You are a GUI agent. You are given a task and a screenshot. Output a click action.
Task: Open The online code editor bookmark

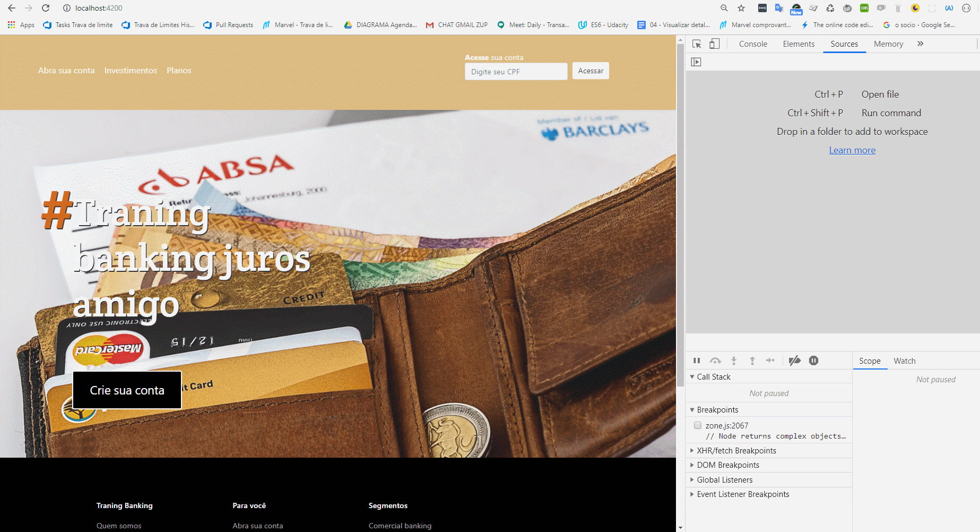click(x=837, y=25)
